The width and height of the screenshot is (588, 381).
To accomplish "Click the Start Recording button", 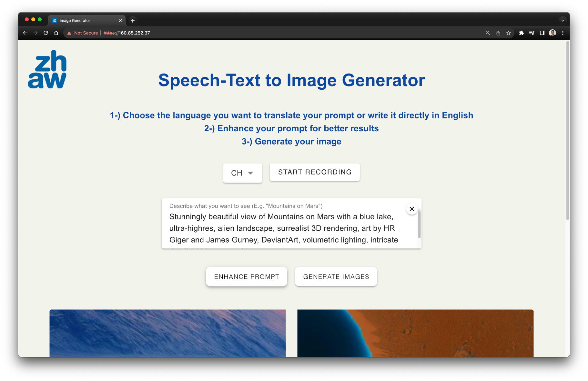I will click(x=314, y=172).
